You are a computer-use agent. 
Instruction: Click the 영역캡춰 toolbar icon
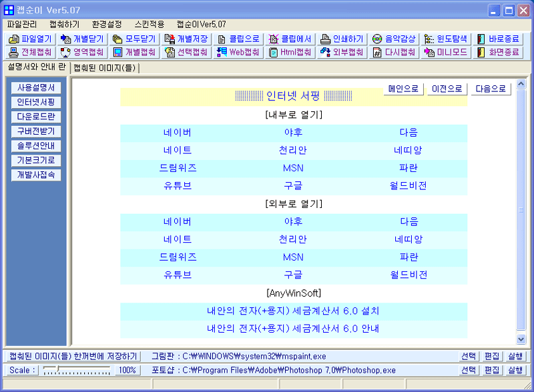click(65, 52)
